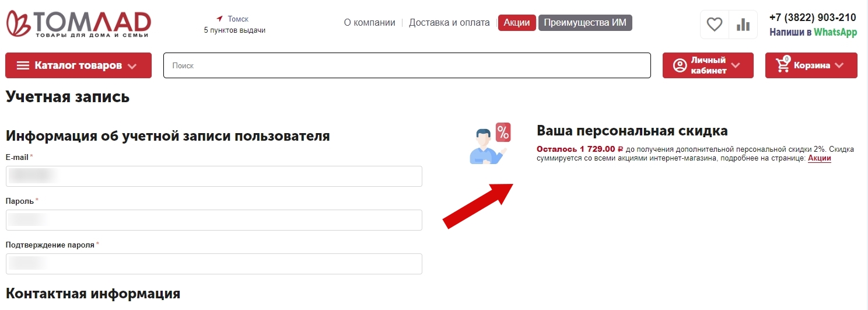Open the О компании page
This screenshot has width=868, height=310.
click(x=369, y=23)
